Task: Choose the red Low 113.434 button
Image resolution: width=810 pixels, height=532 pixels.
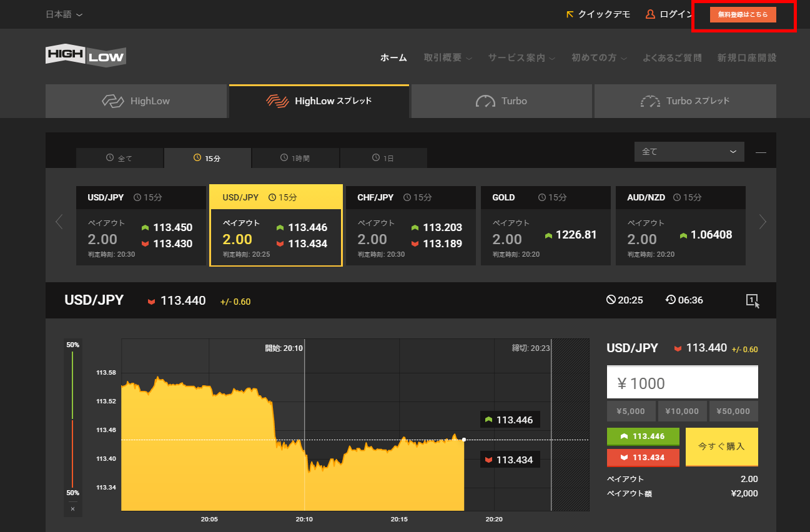Action: pos(643,458)
